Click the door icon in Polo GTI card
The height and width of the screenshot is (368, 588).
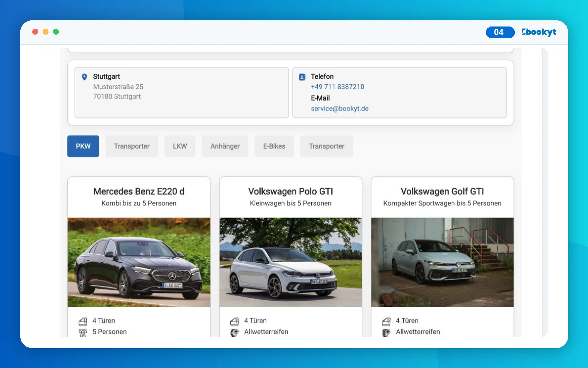(x=234, y=321)
